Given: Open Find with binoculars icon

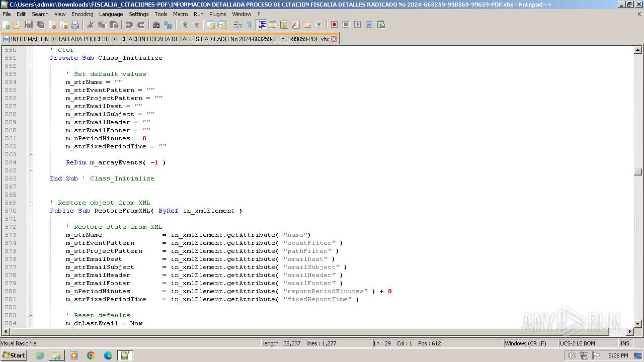Looking at the screenshot, I should point(156,25).
